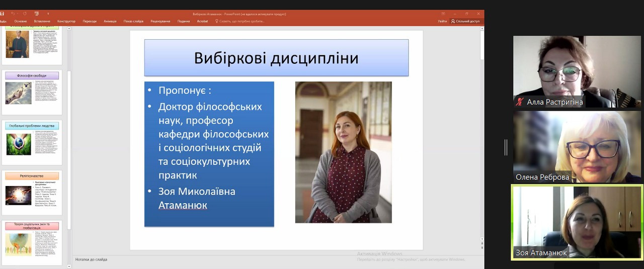Switch to the Показ слайдів tab
The width and height of the screenshot is (644, 269).
[x=133, y=21]
